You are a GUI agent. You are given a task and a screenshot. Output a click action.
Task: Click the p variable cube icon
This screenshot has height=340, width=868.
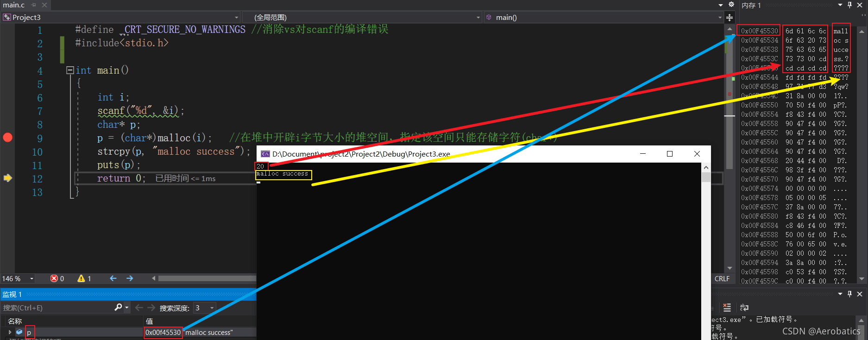pyautogui.click(x=19, y=332)
